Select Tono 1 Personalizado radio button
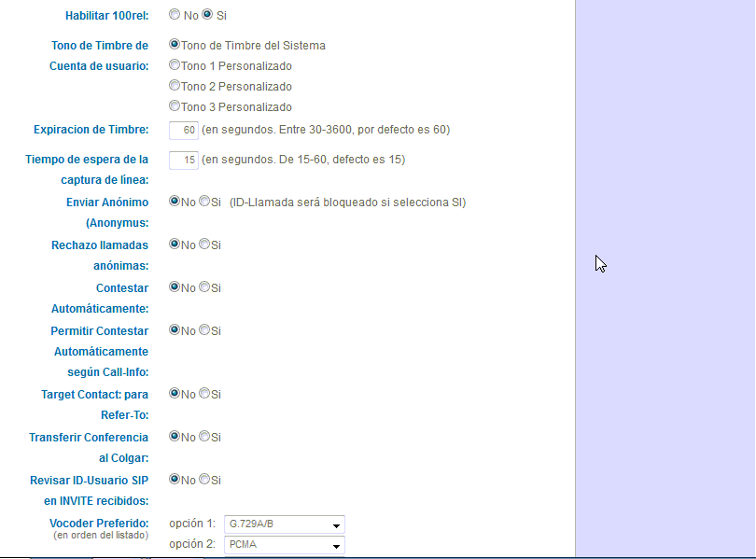The height and width of the screenshot is (559, 756). (175, 65)
